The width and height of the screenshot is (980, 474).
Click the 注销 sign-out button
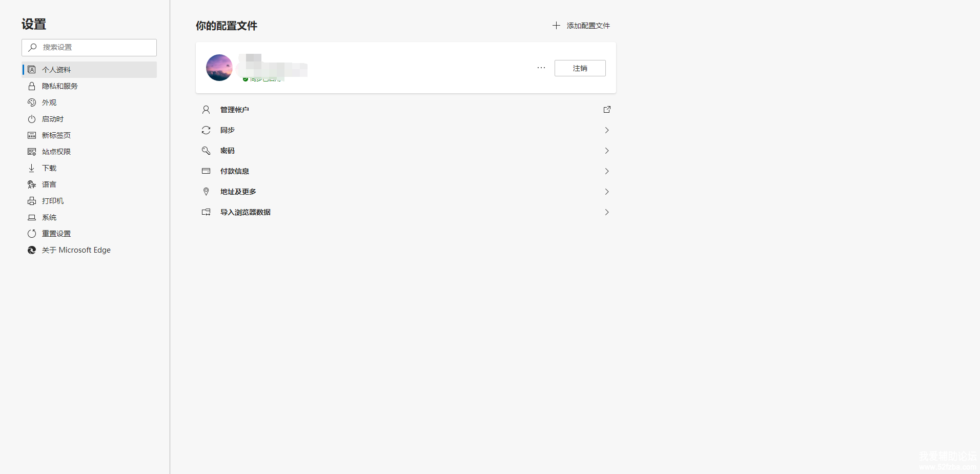click(580, 68)
